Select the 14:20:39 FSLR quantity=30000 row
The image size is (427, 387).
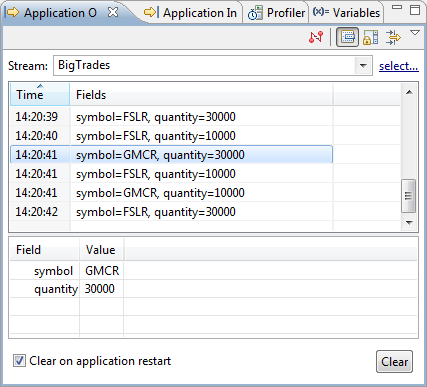coord(172,117)
